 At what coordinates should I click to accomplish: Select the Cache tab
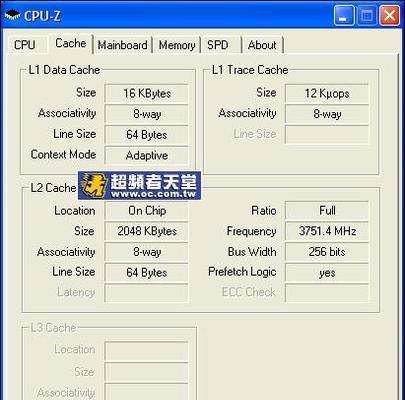(71, 43)
